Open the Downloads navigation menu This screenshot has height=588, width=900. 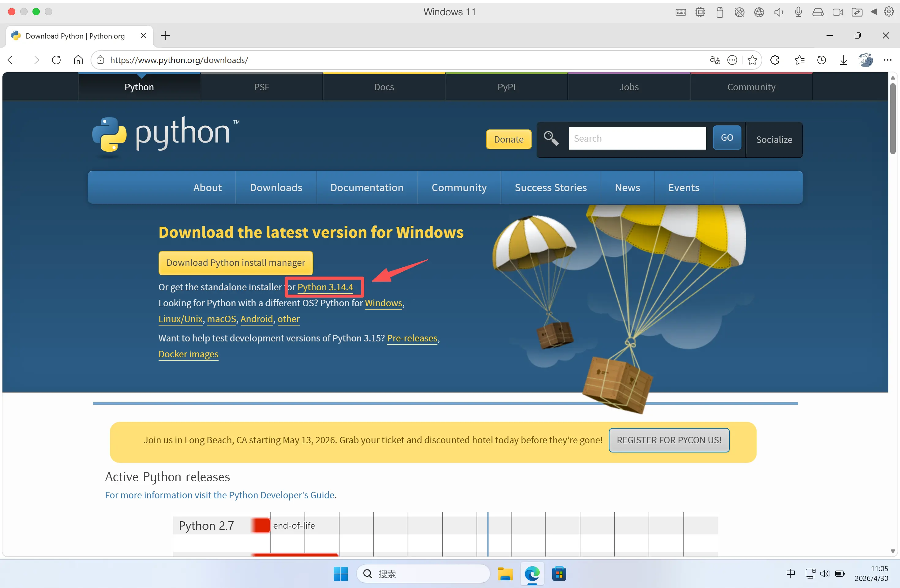click(276, 188)
